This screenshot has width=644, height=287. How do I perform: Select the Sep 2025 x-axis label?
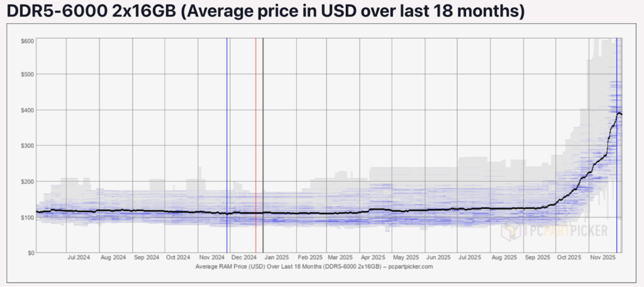coord(537,258)
